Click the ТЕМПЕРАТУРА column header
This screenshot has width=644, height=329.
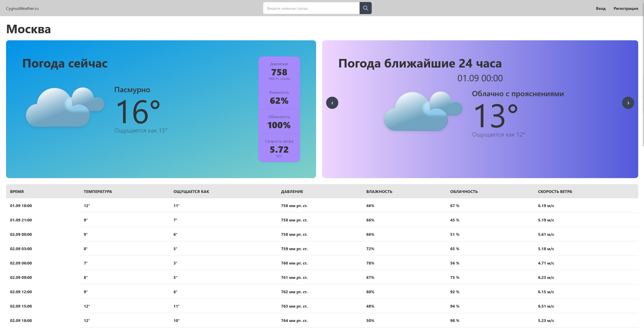pyautogui.click(x=98, y=191)
